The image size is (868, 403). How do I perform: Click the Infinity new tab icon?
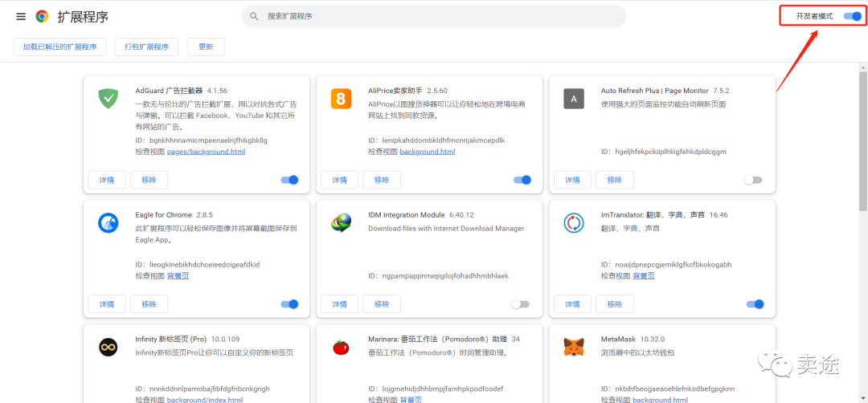(108, 347)
